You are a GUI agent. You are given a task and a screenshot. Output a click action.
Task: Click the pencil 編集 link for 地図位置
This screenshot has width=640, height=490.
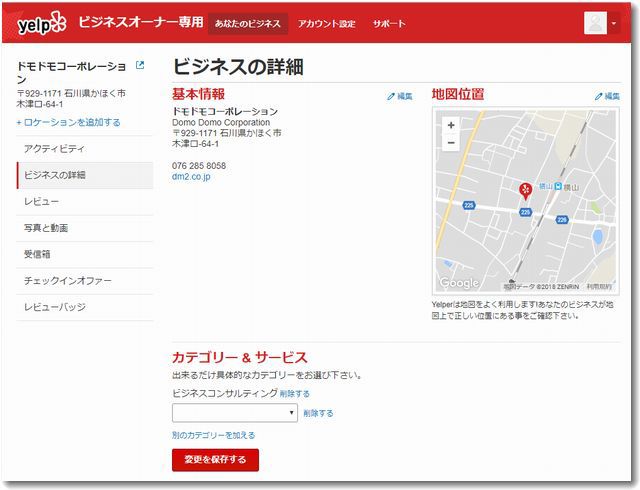[607, 96]
